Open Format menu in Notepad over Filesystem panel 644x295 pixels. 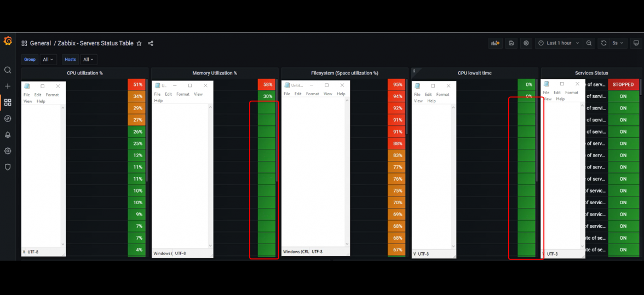click(312, 94)
